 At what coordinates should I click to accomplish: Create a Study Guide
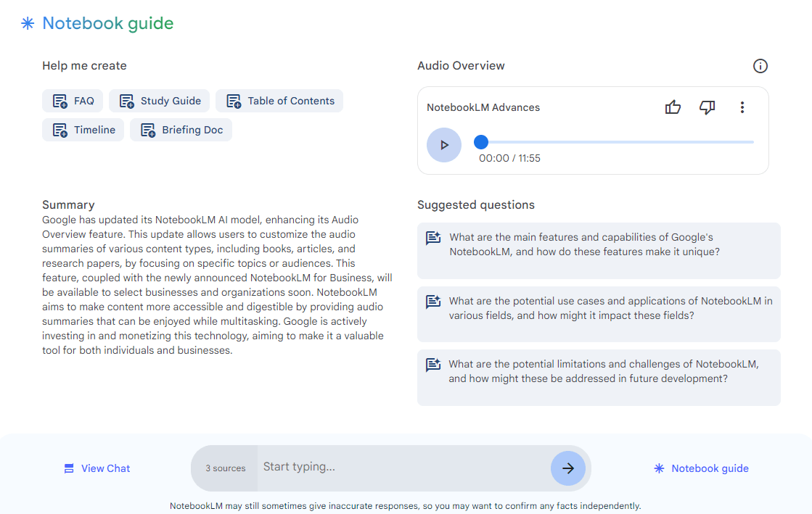[x=159, y=101]
